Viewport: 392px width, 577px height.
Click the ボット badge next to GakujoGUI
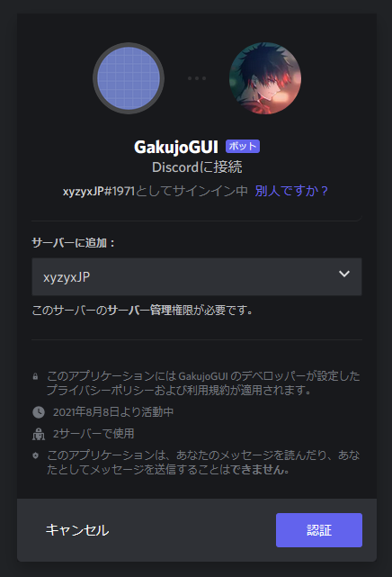tap(243, 146)
